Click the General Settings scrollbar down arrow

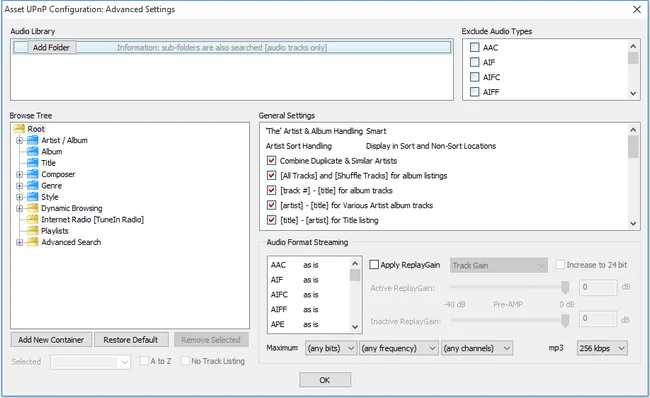pos(633,223)
